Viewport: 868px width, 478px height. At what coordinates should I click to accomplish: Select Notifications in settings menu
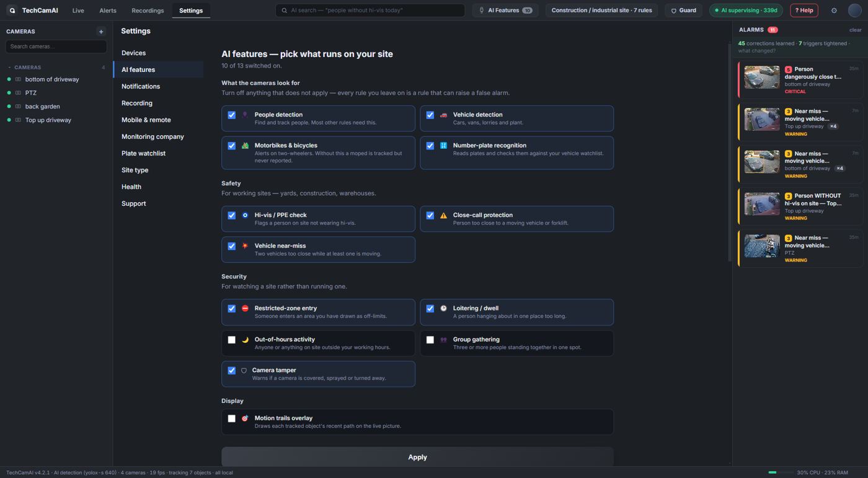[x=159, y=86]
